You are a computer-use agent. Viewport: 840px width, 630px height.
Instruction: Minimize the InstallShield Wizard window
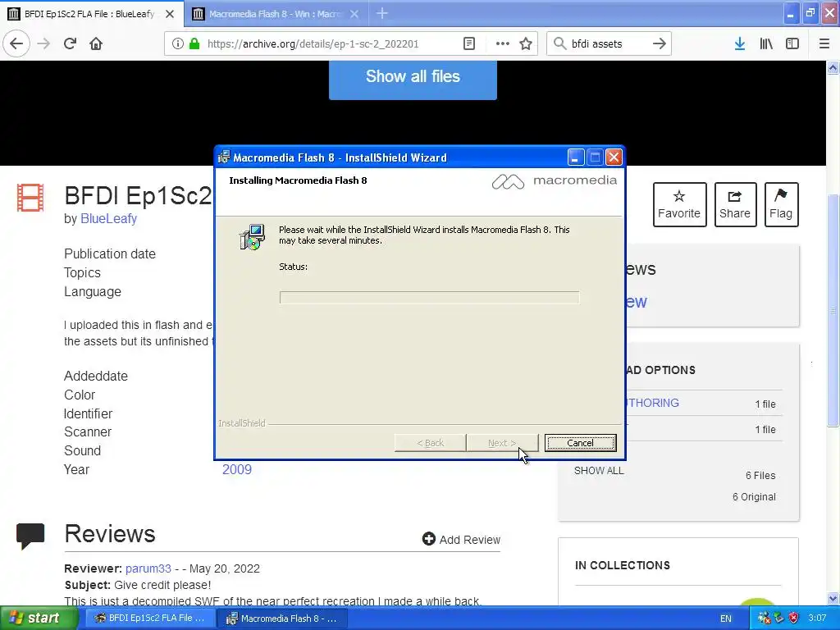point(575,157)
